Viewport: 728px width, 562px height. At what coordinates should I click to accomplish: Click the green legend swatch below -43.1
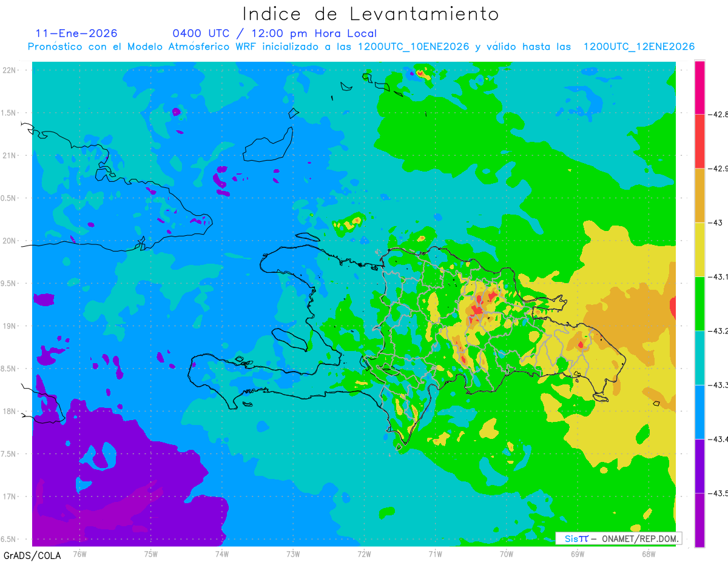click(x=699, y=303)
